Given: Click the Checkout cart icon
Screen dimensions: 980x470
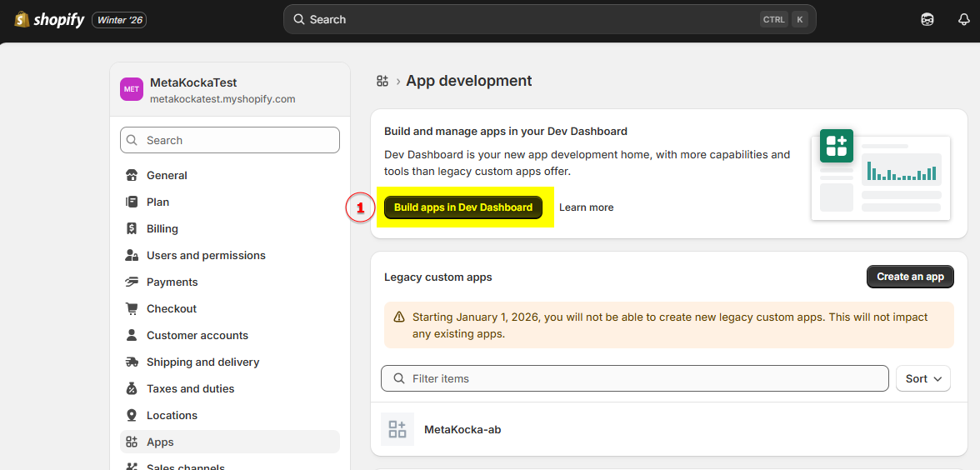Looking at the screenshot, I should (x=132, y=308).
